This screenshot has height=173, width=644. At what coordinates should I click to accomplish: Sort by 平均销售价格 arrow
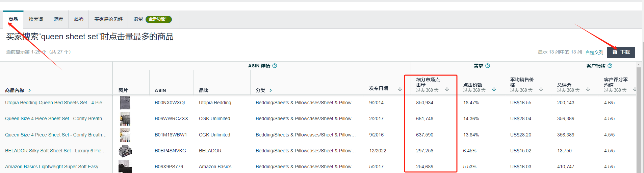541,89
